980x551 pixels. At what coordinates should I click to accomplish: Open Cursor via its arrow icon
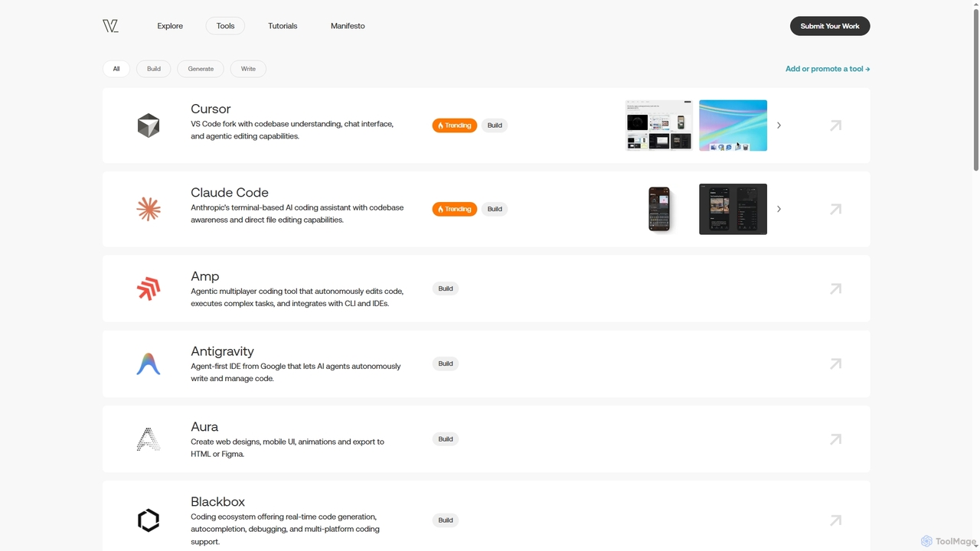point(835,126)
